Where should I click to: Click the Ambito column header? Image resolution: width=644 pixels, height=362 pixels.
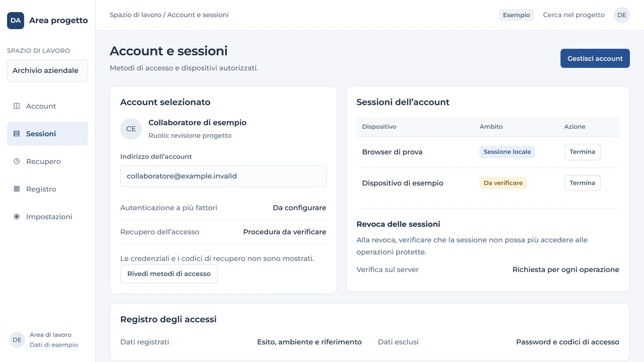tap(491, 127)
